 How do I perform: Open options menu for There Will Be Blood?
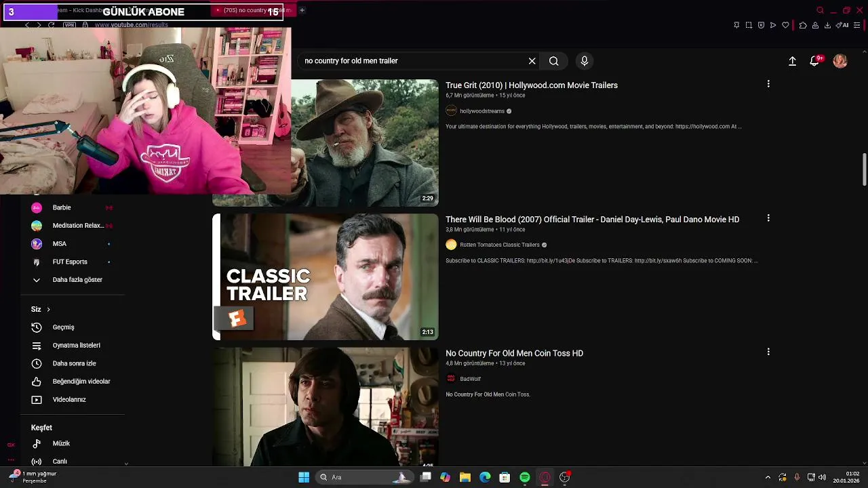pyautogui.click(x=768, y=218)
